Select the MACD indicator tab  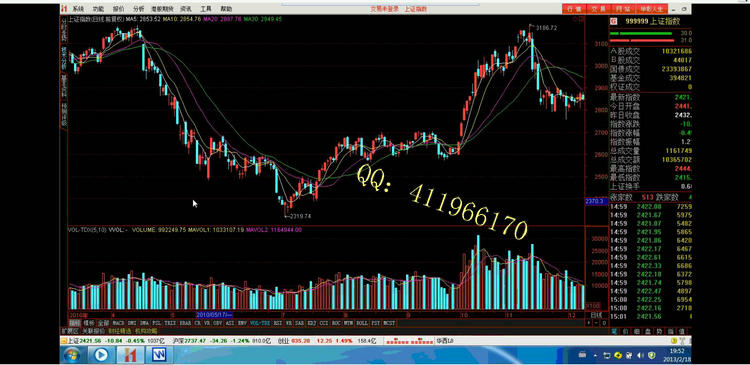coord(118,323)
